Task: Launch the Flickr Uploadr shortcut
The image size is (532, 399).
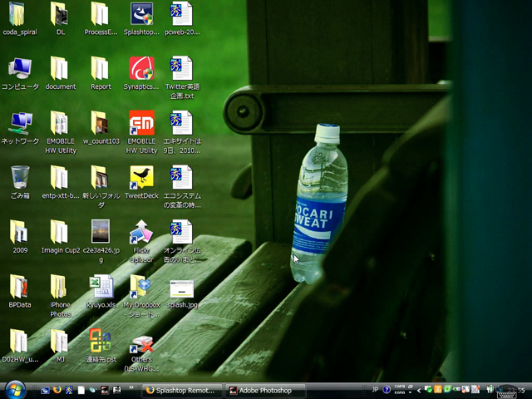Action: tap(141, 232)
